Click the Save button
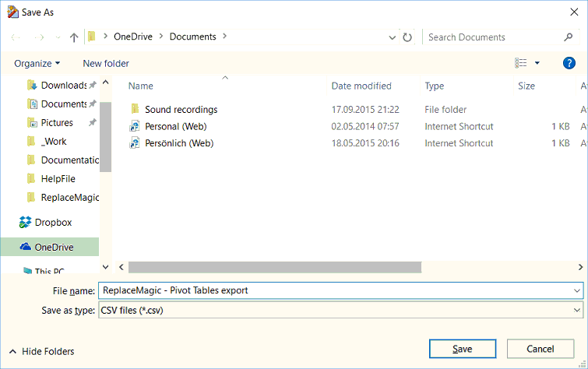588x369 pixels. pyautogui.click(x=463, y=349)
